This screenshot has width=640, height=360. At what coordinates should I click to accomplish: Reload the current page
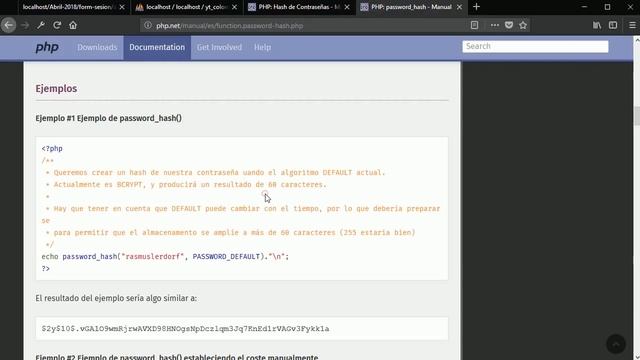57,25
